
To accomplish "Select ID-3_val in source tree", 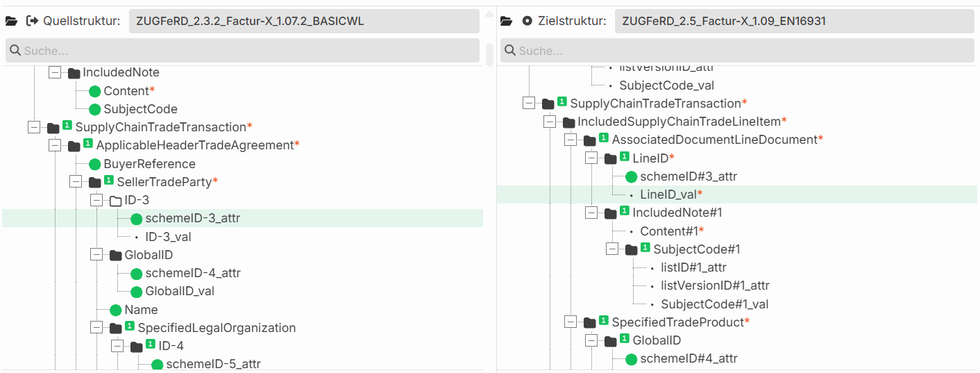I will (x=168, y=237).
